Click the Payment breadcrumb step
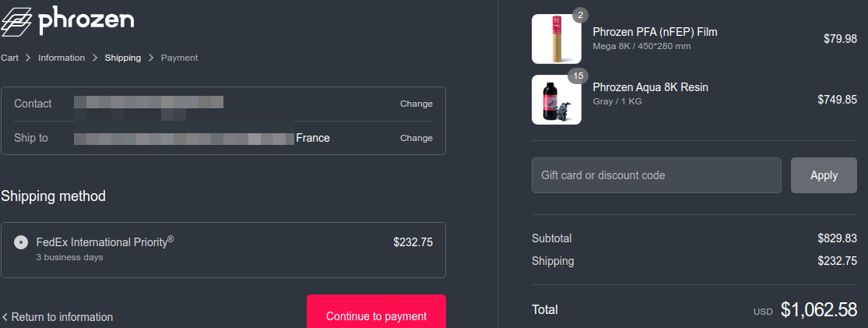Screen dimensions: 868x328 click(x=179, y=58)
